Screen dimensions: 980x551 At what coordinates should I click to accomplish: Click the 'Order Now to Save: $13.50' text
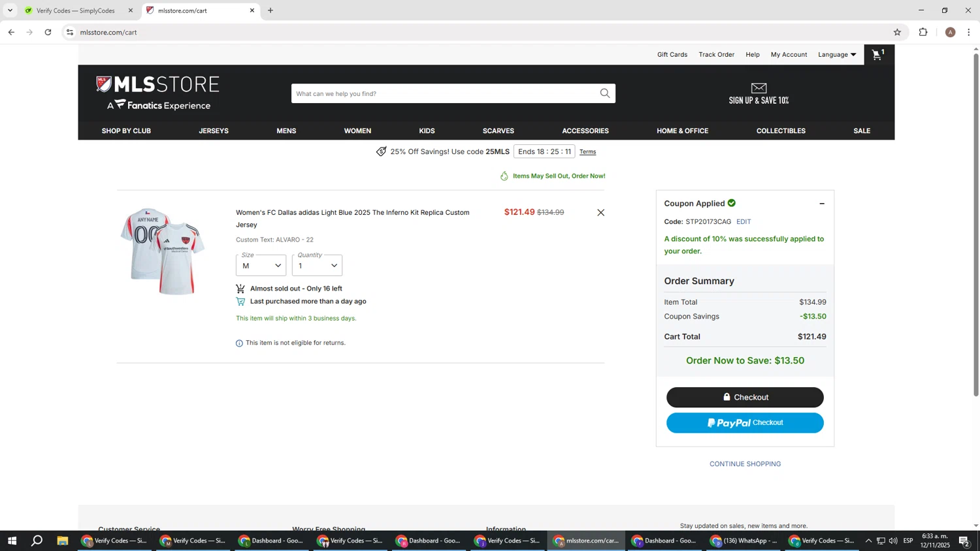745,361
